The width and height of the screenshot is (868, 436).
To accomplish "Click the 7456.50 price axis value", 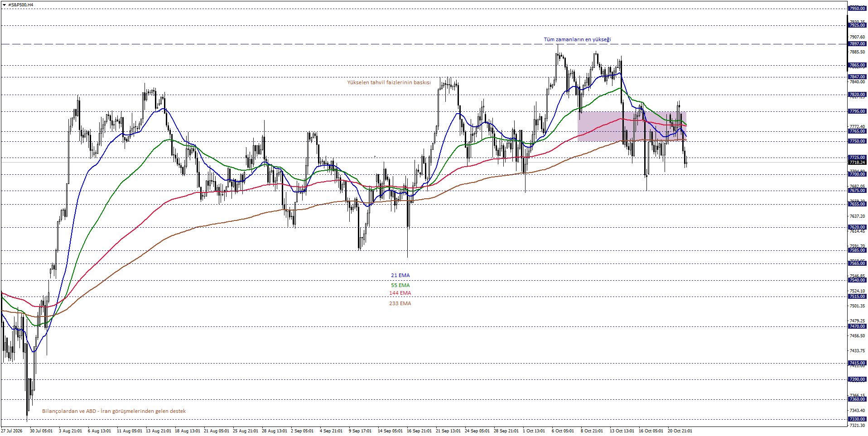I will tap(857, 336).
